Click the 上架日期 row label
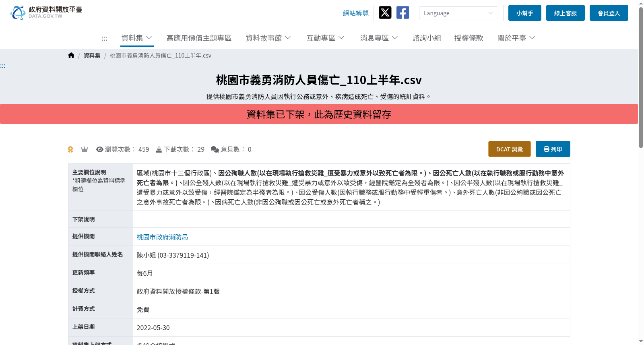The width and height of the screenshot is (644, 345). 84,327
